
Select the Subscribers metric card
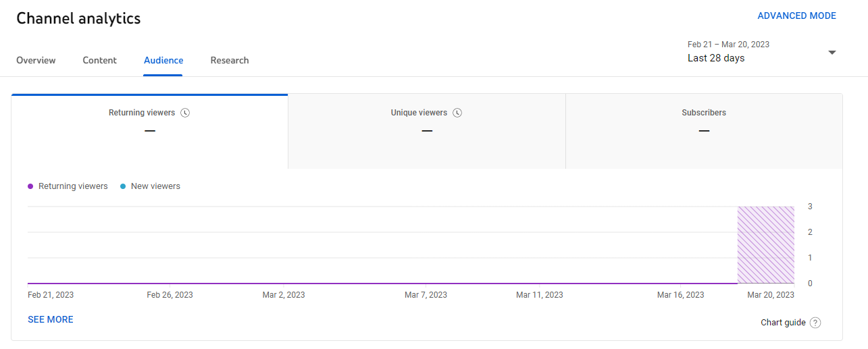pyautogui.click(x=705, y=132)
